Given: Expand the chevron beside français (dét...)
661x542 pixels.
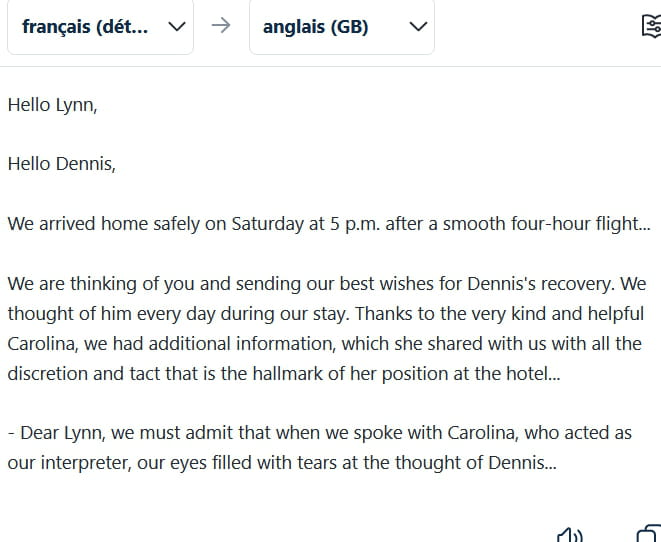Looking at the screenshot, I should (x=177, y=27).
